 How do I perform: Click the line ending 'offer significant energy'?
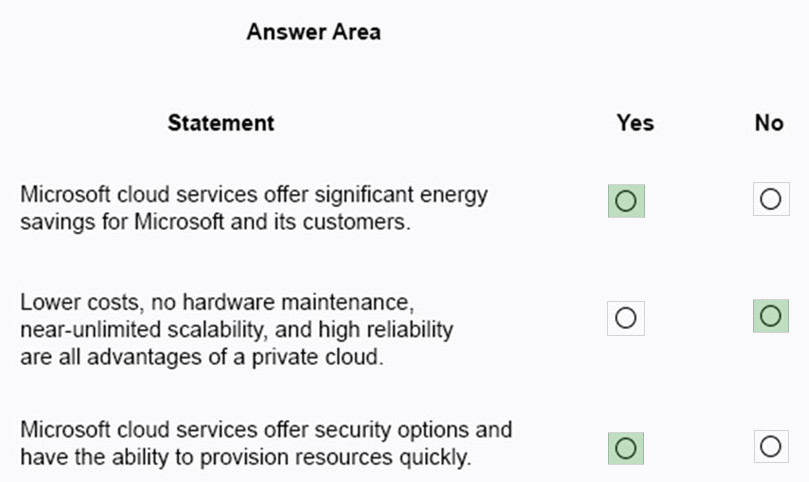[254, 194]
